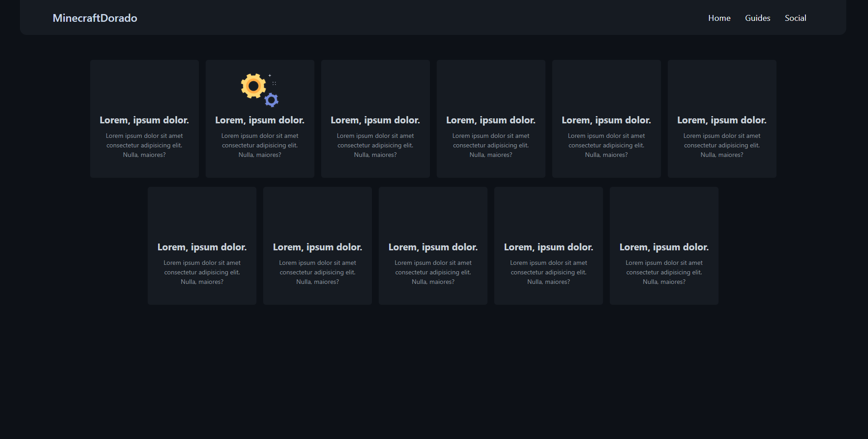Image resolution: width=868 pixels, height=439 pixels.
Task: Select the Social navigation link
Action: pos(796,18)
